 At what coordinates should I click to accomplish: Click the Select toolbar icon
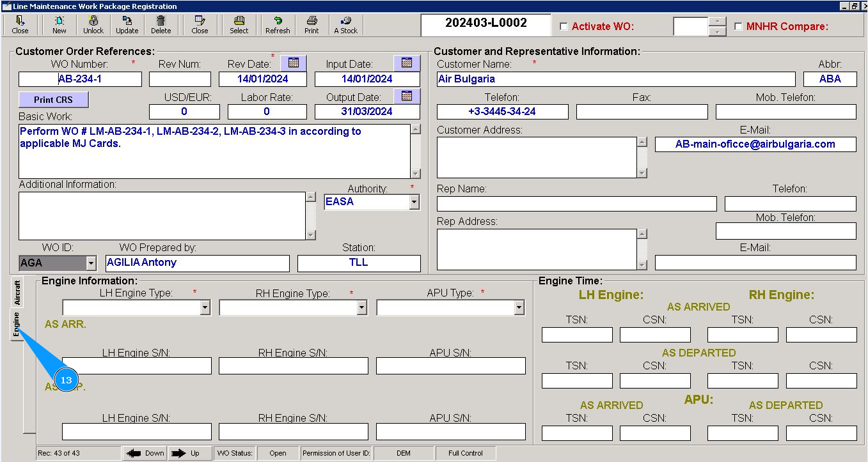click(239, 24)
